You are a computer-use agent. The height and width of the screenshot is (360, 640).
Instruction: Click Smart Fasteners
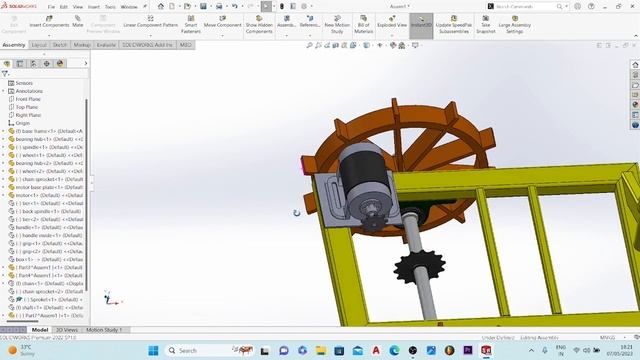191,24
